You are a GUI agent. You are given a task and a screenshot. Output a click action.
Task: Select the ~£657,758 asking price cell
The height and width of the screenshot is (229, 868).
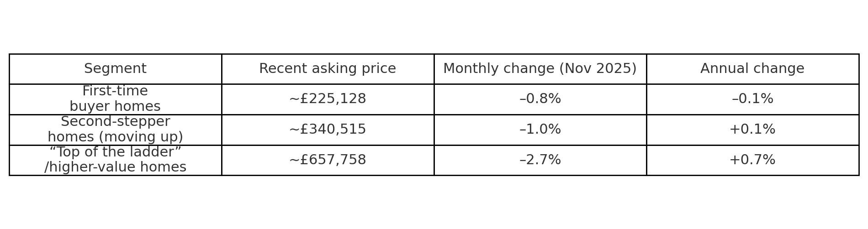pyautogui.click(x=328, y=160)
